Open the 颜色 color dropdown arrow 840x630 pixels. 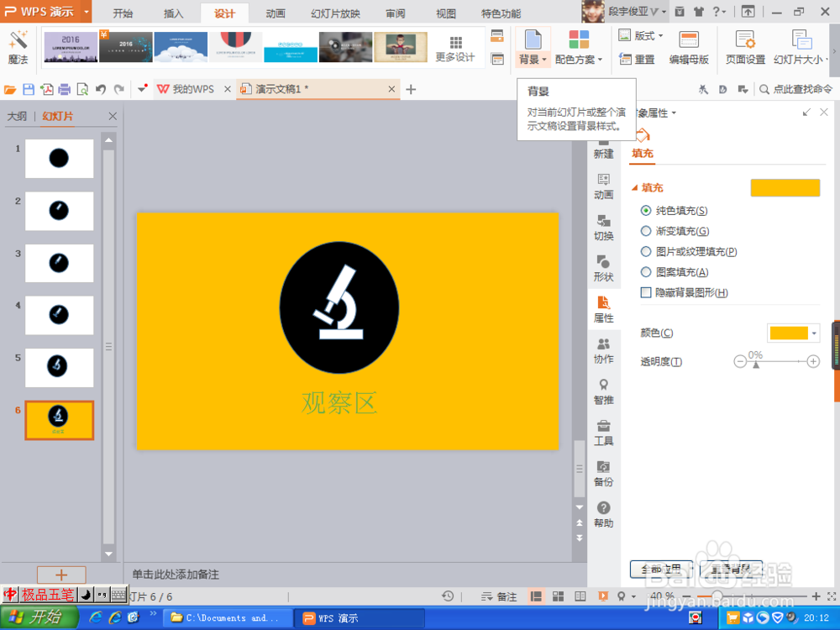812,333
